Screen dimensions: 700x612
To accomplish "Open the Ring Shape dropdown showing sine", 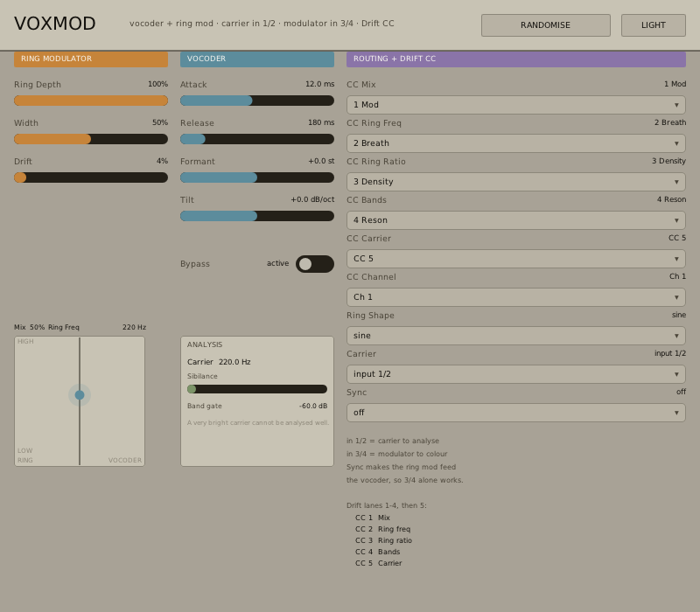I will 515,336.
